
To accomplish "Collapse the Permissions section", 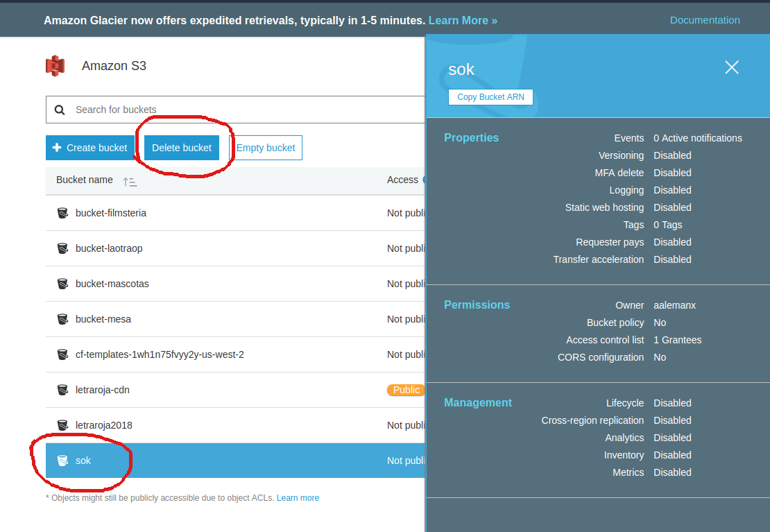I will coord(477,304).
